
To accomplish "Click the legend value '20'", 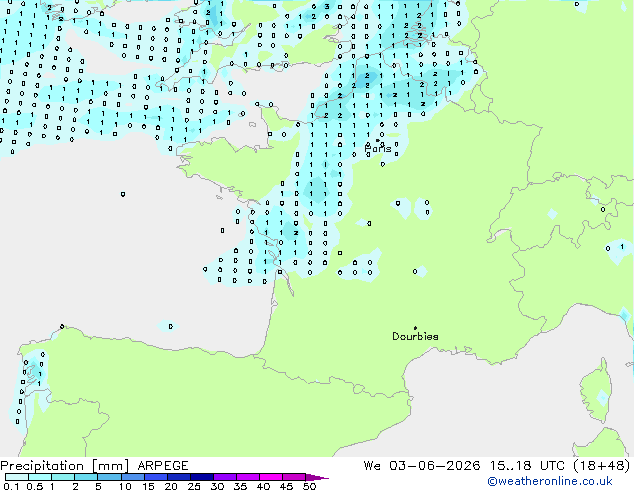I will coord(171,486).
